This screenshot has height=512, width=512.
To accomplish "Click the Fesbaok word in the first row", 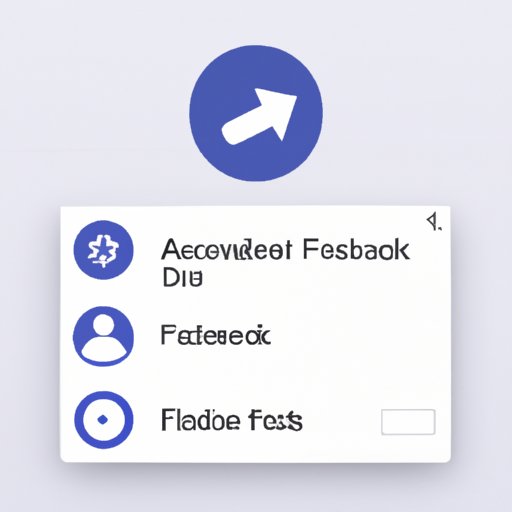I will [356, 250].
